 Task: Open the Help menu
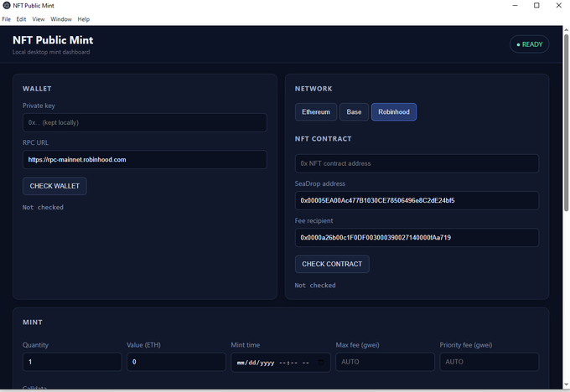[x=83, y=19]
